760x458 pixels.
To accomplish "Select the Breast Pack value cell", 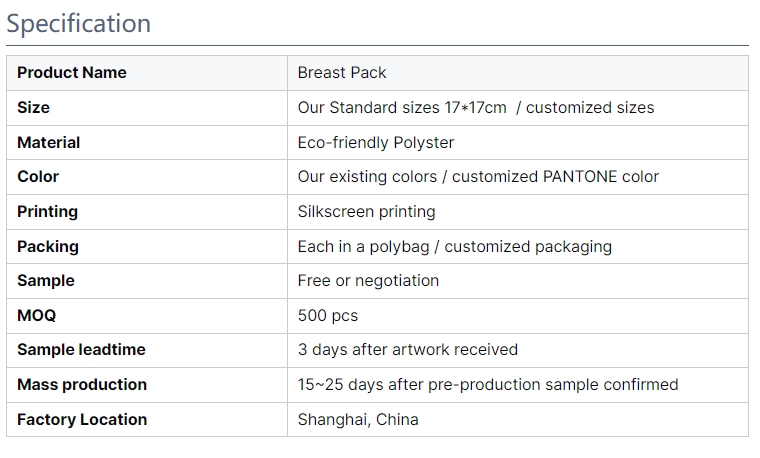I will pos(342,73).
